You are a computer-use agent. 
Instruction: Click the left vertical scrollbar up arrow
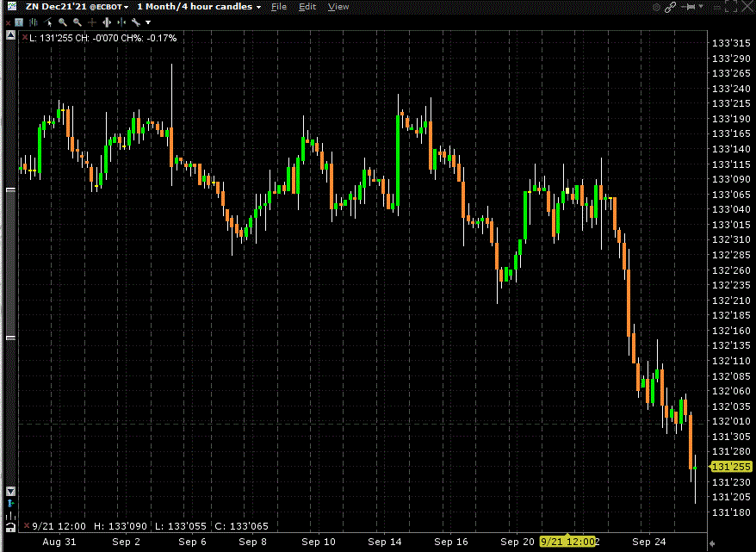[x=11, y=37]
